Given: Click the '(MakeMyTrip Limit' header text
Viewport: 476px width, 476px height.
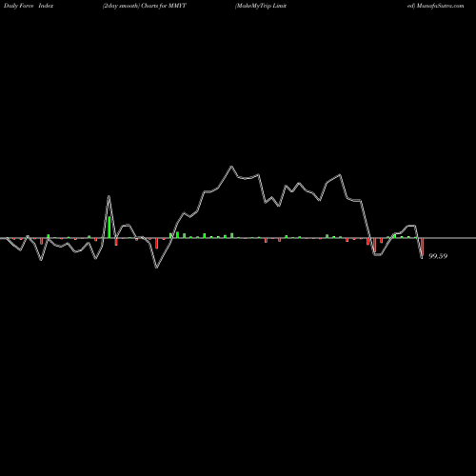Looking at the screenshot, I should tap(261, 6).
